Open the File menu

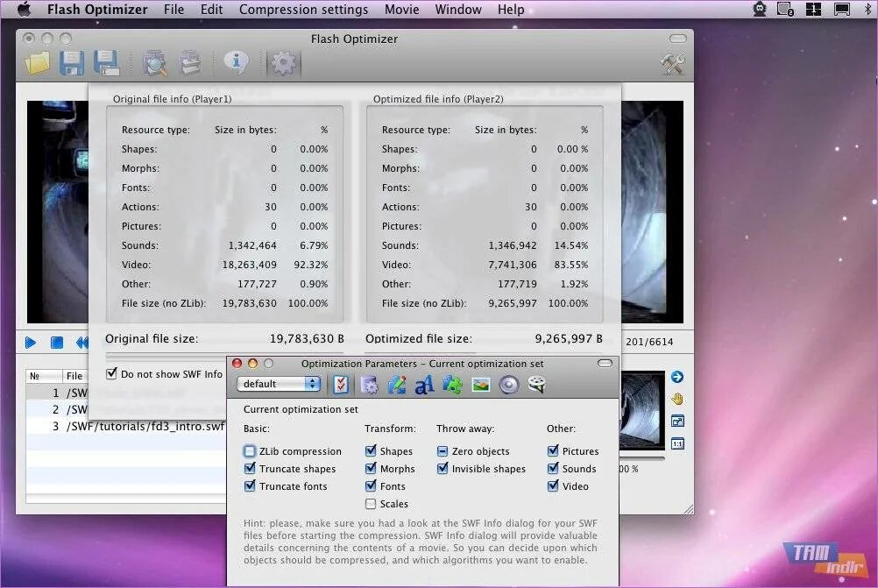click(x=174, y=10)
